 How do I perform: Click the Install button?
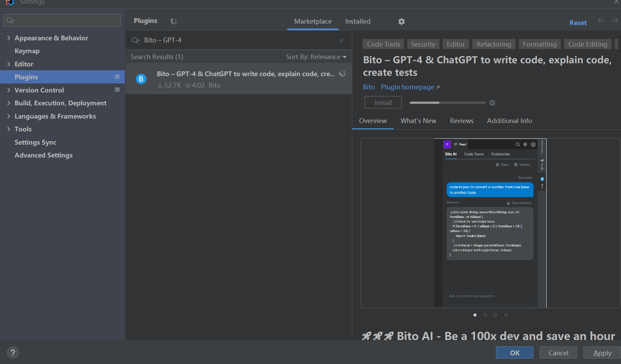pos(383,103)
